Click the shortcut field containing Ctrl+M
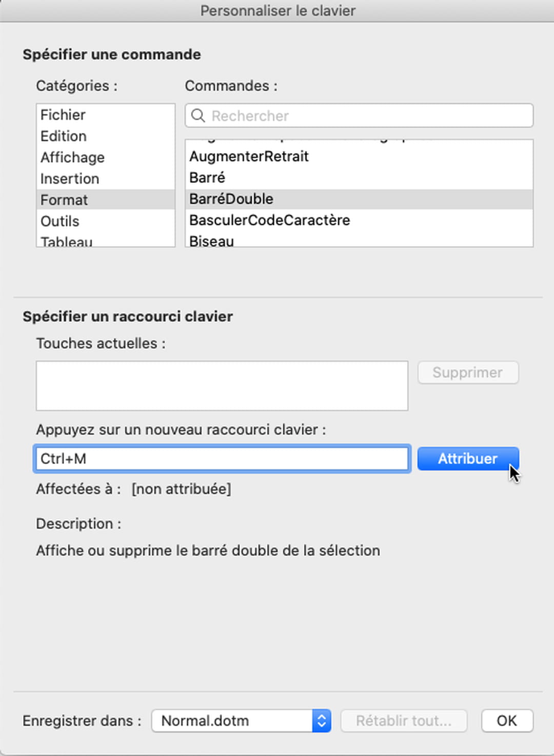 pyautogui.click(x=222, y=458)
